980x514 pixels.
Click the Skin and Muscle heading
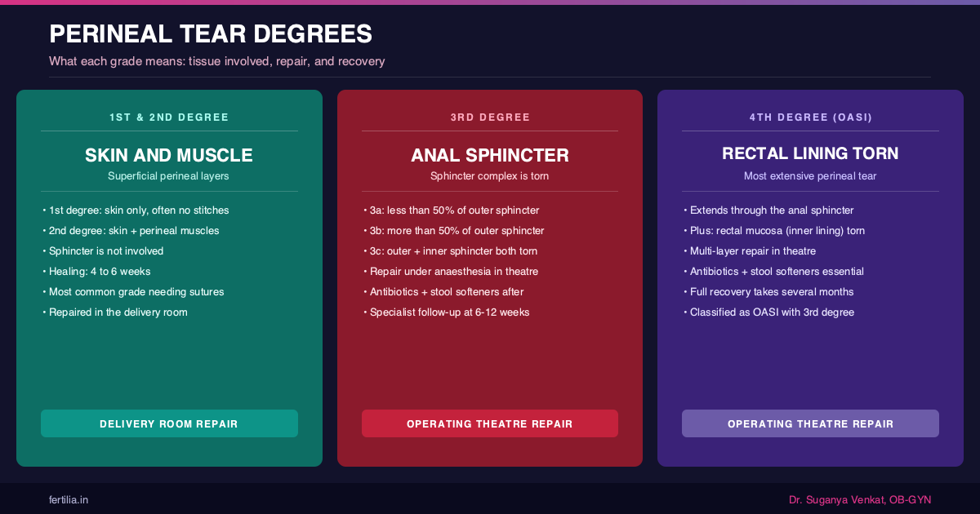[169, 155]
